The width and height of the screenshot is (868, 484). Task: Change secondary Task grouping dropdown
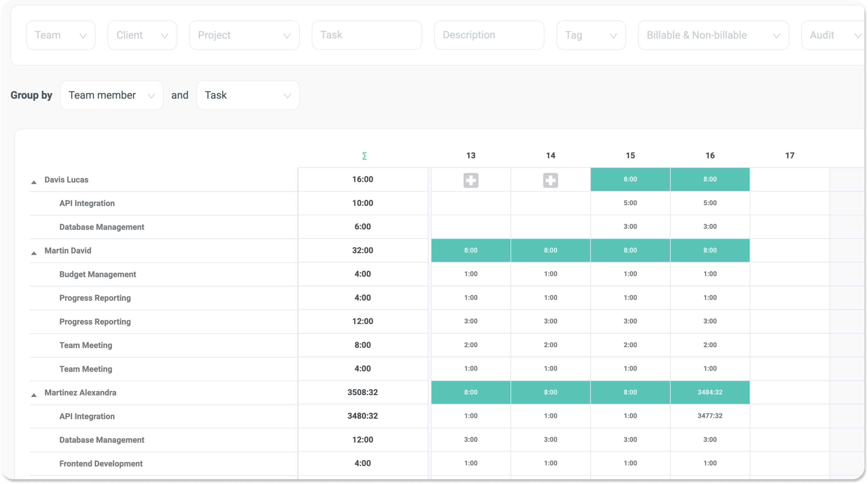[x=248, y=95]
